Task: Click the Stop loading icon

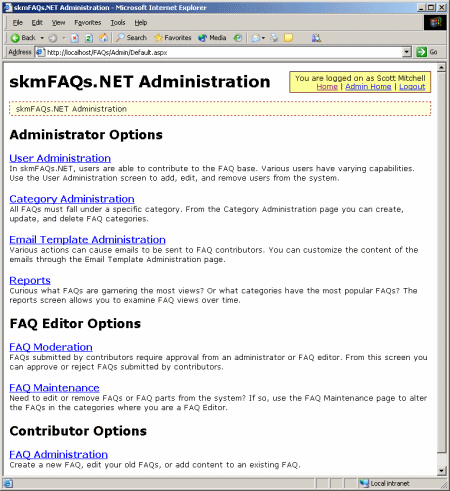Action: coord(75,38)
